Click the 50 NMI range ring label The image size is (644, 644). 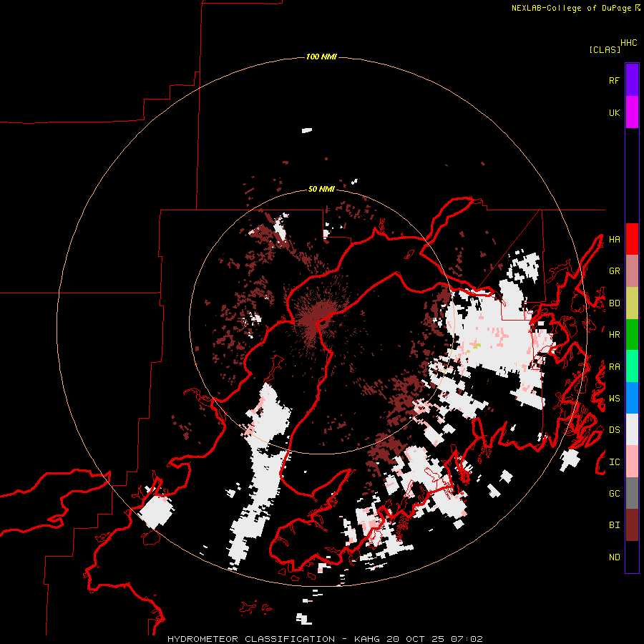[321, 189]
